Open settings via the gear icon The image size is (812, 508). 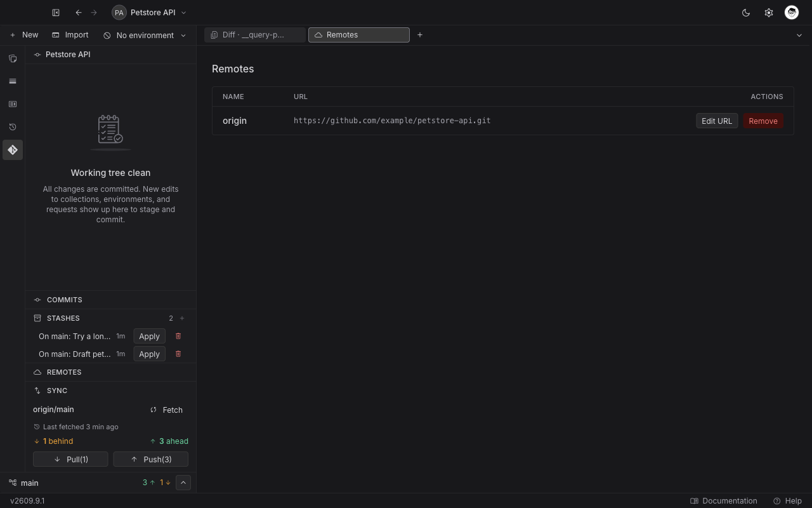pos(769,13)
